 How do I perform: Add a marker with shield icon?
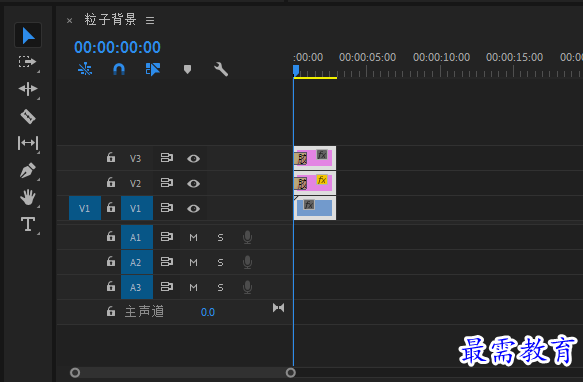point(187,69)
